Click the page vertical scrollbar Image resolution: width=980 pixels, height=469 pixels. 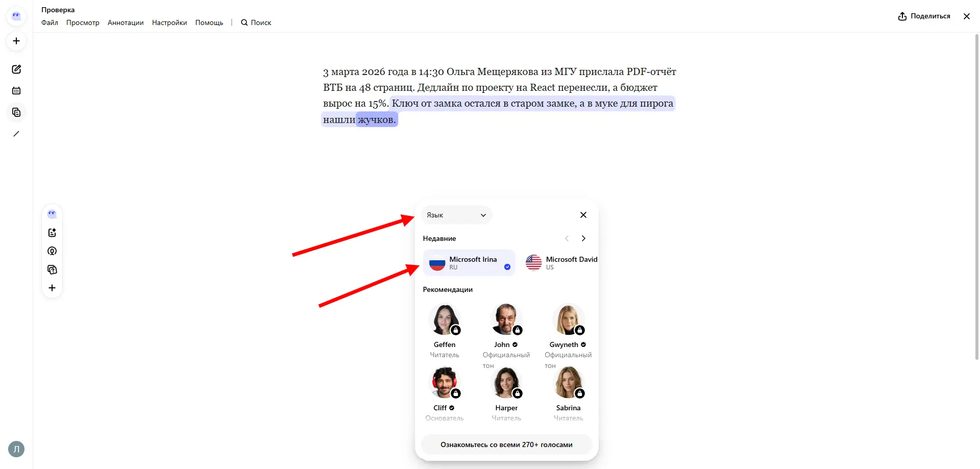tap(977, 196)
